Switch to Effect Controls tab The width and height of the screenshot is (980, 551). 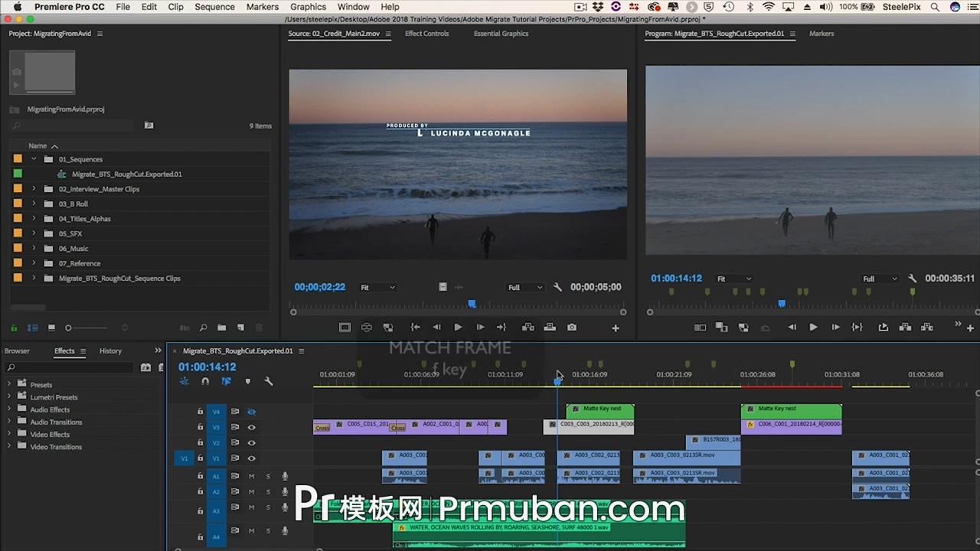coord(426,34)
